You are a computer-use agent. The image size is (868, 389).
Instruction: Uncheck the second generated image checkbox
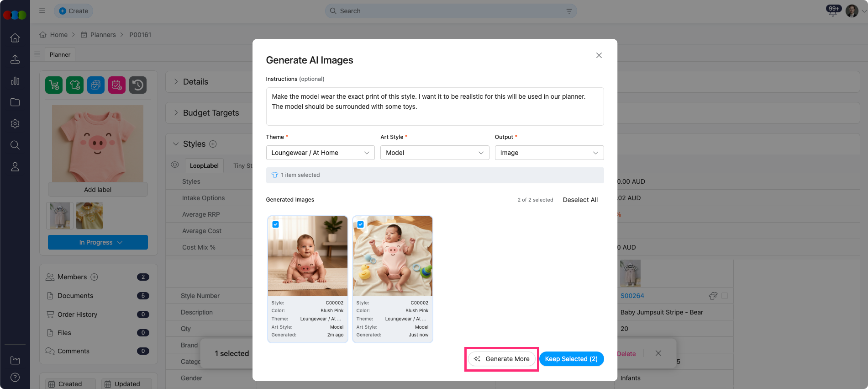[360, 224]
